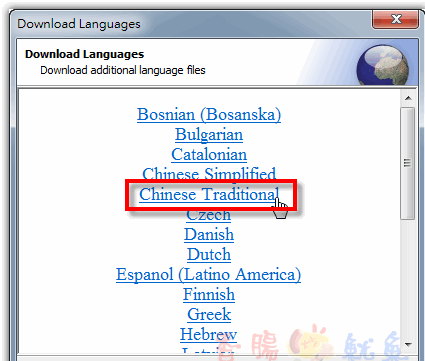Viewport: 425px width, 361px height.
Task: Close the Download Languages dialog
Action: coord(396,19)
